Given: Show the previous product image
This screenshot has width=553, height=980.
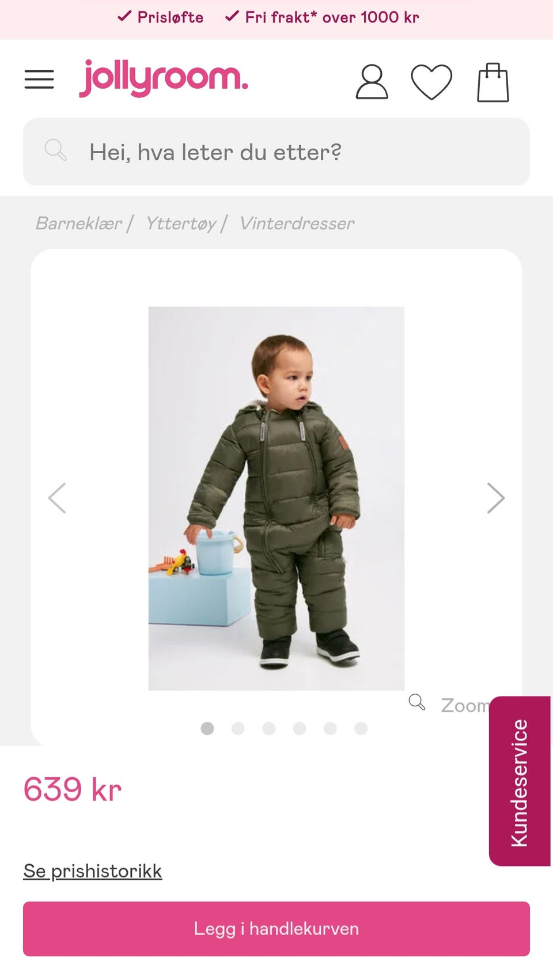Looking at the screenshot, I should [x=57, y=498].
